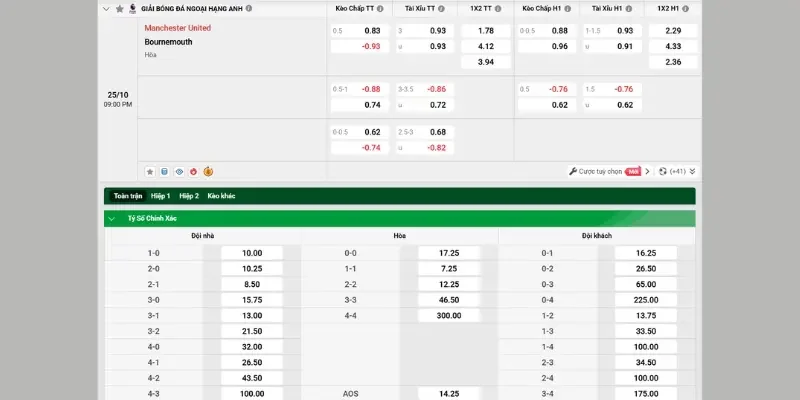This screenshot has width=800, height=400.
Task: Select away score 0-1 odds 16.25
Action: tap(646, 253)
